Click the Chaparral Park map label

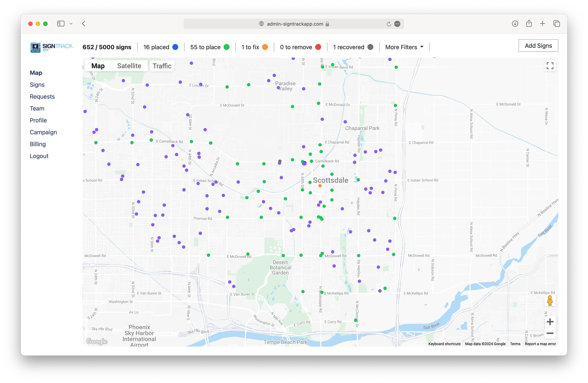[362, 128]
